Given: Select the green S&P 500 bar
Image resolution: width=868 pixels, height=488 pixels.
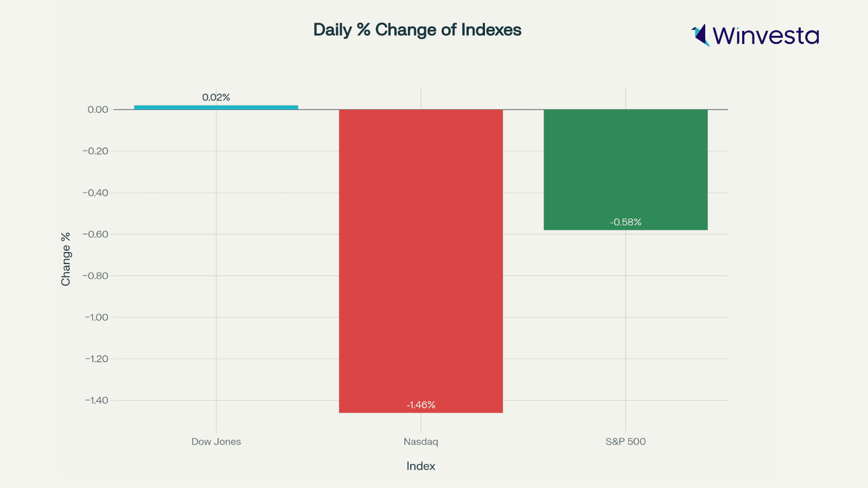Looking at the screenshot, I should click(626, 169).
